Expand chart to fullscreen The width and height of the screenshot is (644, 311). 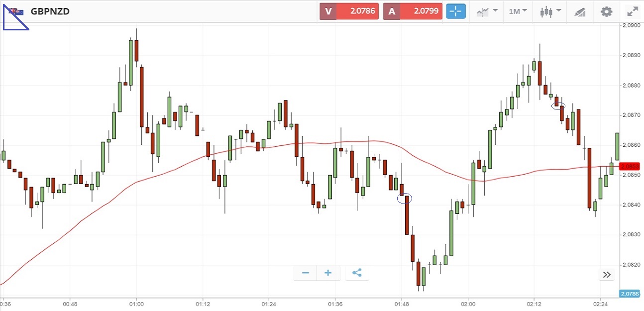coord(632,11)
